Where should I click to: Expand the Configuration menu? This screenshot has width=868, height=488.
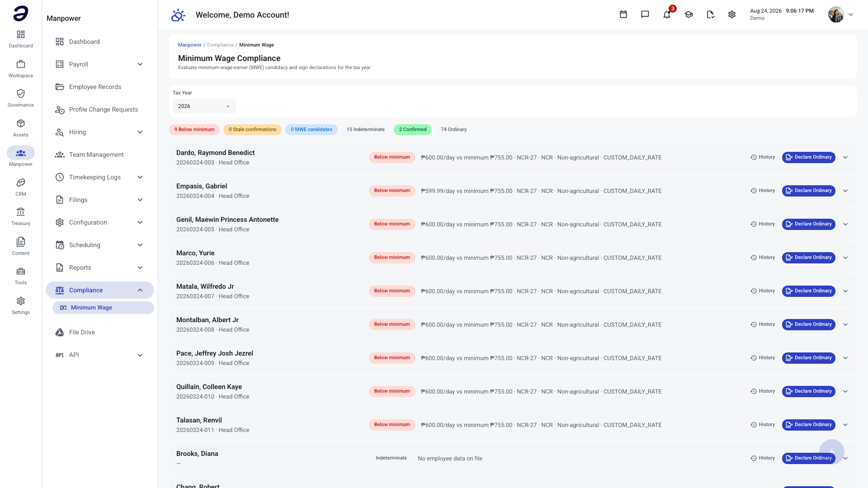pos(100,222)
